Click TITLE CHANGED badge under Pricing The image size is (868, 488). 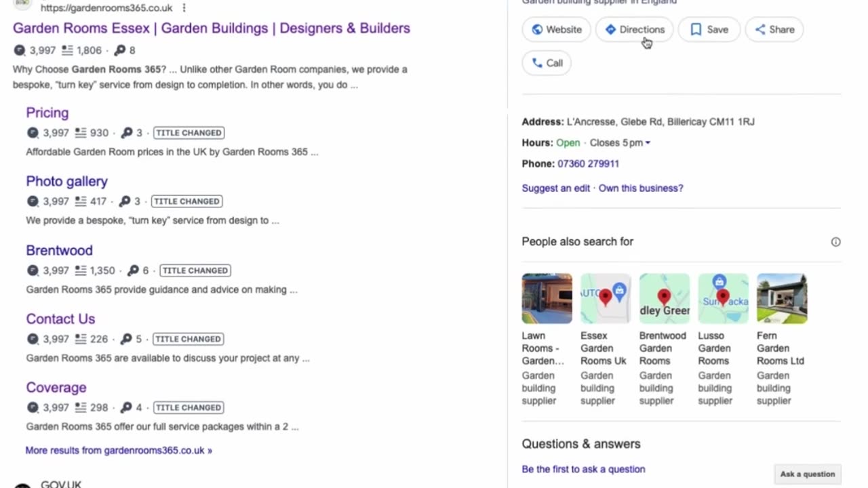coord(189,133)
